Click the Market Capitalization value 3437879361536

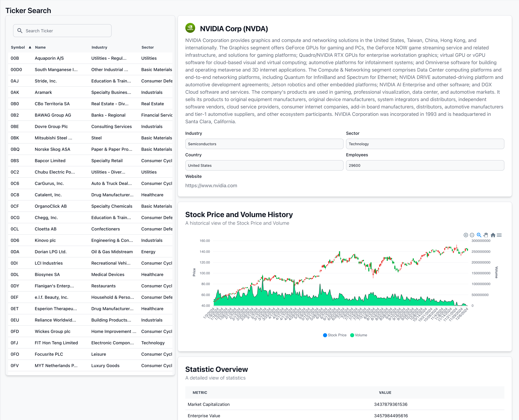(390, 404)
